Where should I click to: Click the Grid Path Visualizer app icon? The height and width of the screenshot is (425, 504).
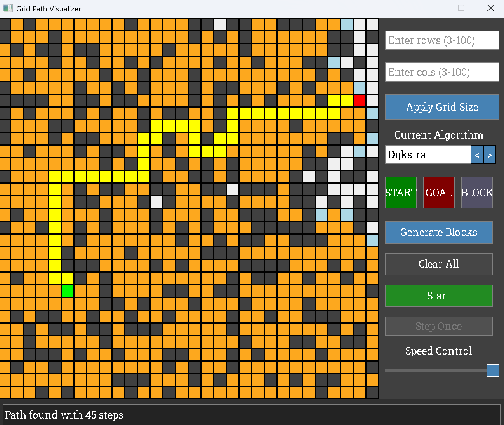pyautogui.click(x=8, y=9)
